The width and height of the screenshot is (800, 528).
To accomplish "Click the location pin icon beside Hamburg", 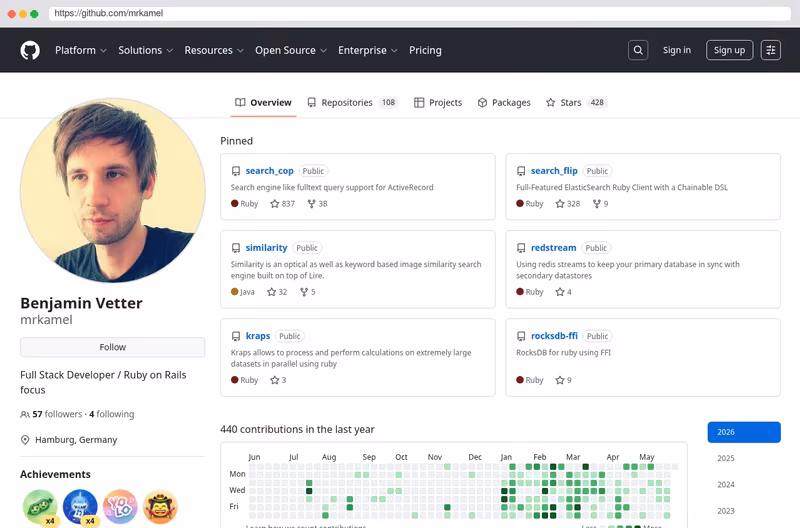I will click(x=25, y=440).
